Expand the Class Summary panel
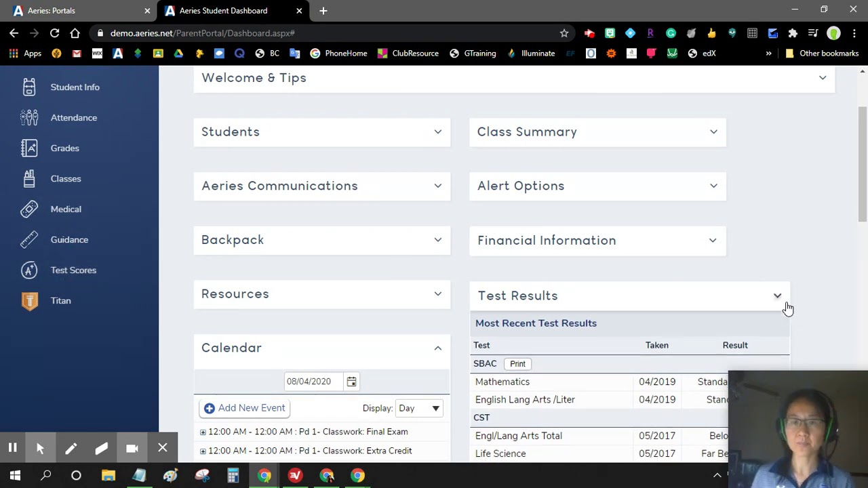868x488 pixels. (x=713, y=131)
